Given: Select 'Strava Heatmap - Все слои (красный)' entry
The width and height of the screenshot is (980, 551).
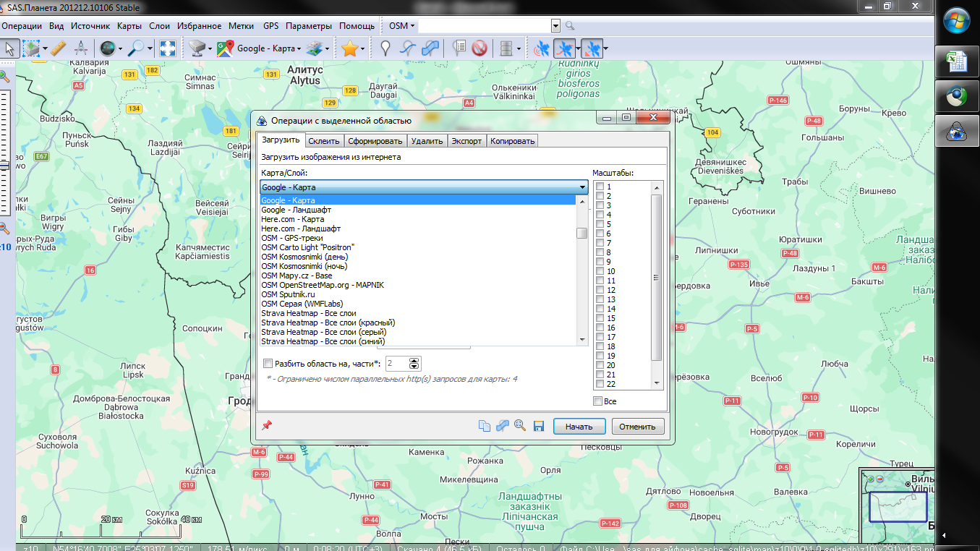Looking at the screenshot, I should 417,323.
